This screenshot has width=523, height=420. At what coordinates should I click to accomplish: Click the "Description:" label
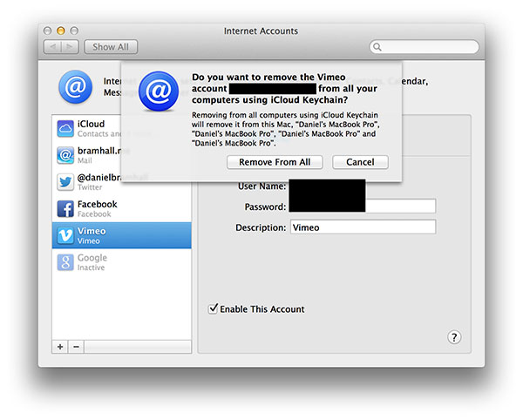(x=261, y=227)
